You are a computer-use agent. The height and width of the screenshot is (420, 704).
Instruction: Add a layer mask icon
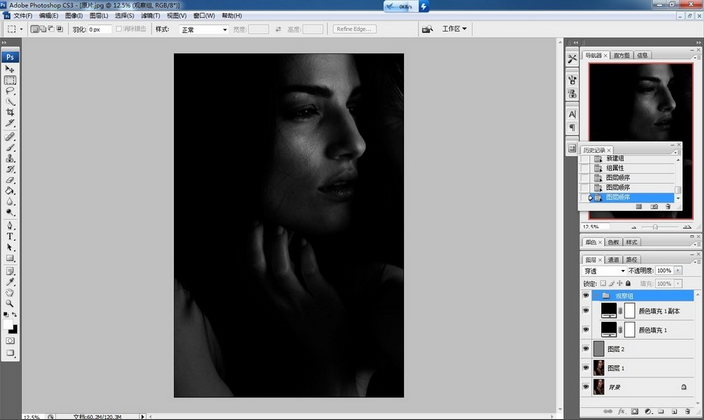click(634, 411)
